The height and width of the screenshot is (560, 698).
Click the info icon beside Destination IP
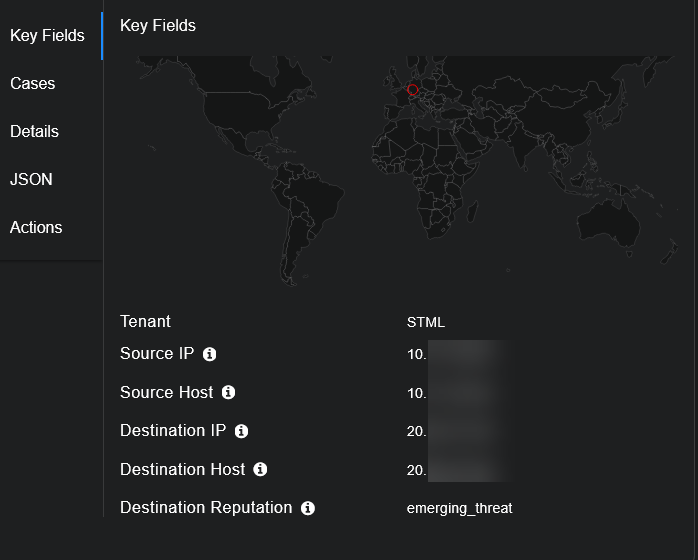(241, 431)
